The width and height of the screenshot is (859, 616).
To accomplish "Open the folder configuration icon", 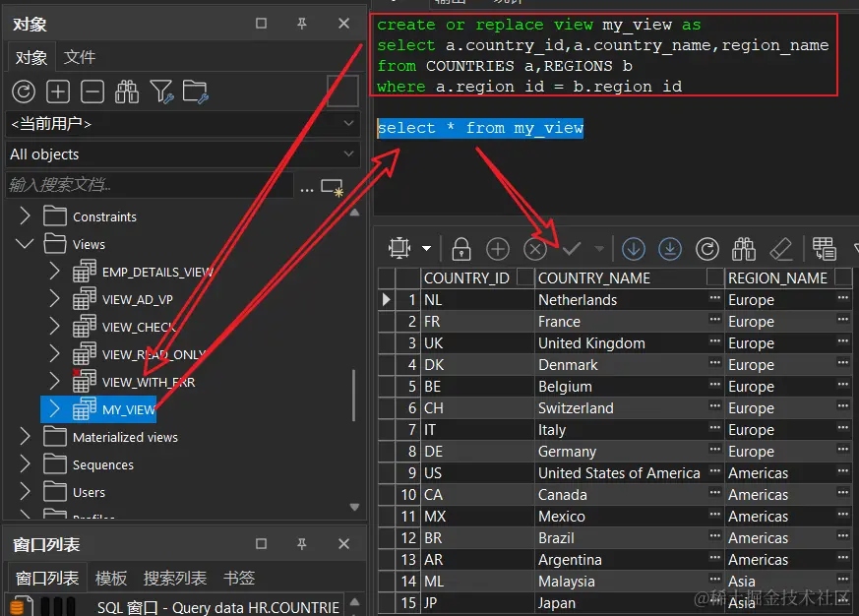I will (196, 92).
